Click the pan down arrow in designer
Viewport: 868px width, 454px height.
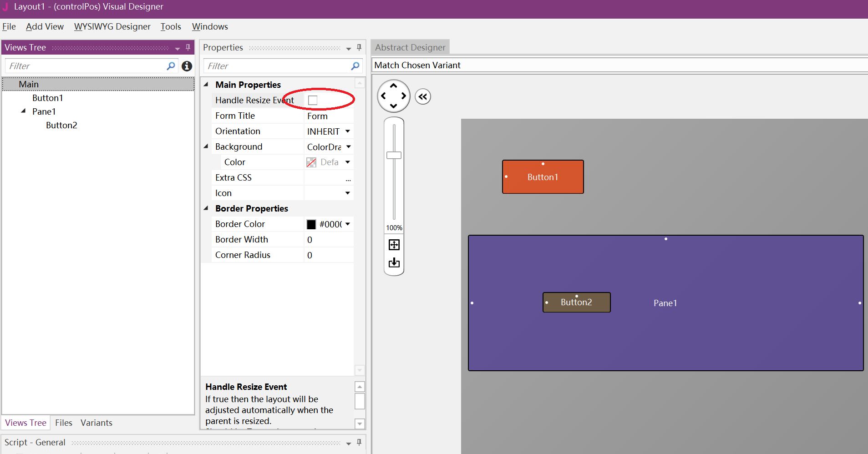tap(394, 106)
